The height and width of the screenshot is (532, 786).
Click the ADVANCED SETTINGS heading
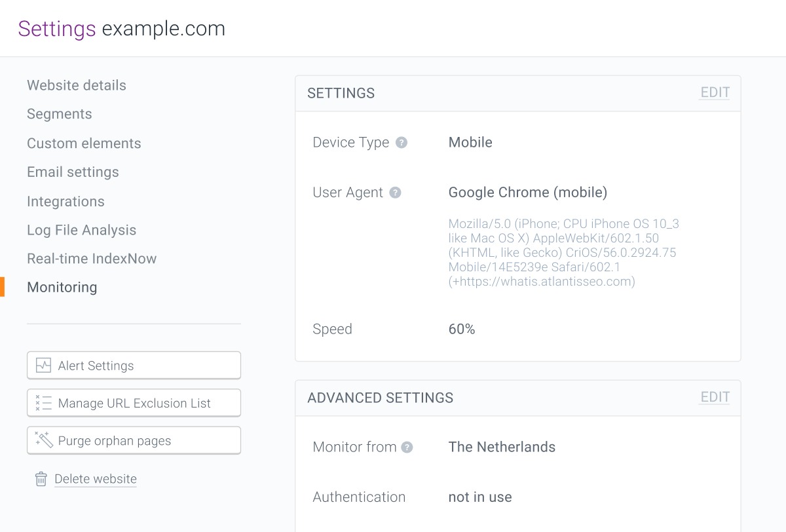click(381, 398)
